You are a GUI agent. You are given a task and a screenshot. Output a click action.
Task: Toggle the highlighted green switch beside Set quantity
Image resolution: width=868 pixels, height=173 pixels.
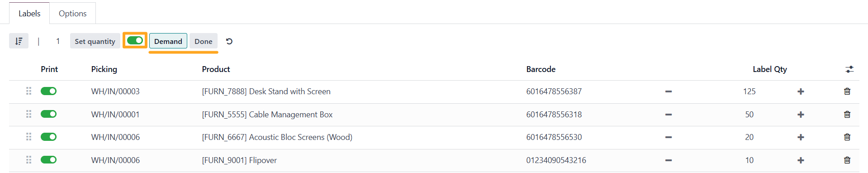pyautogui.click(x=135, y=40)
